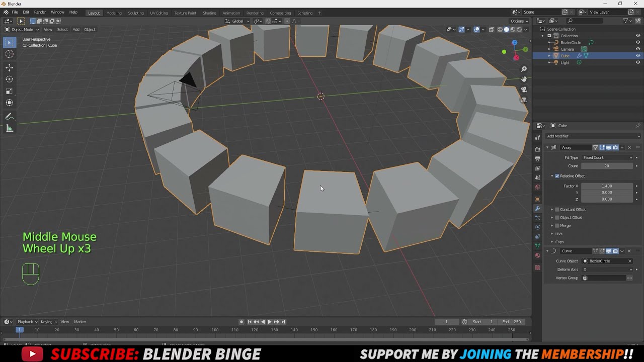Screen dimensions: 644x362
Task: Switch viewport to wireframe shading
Action: (x=500, y=30)
